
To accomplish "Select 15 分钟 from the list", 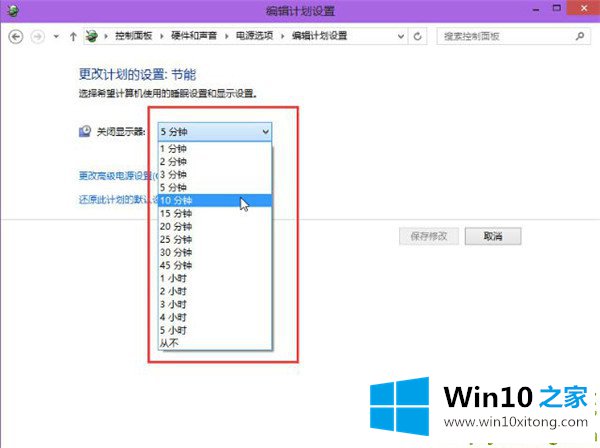I will (x=215, y=213).
